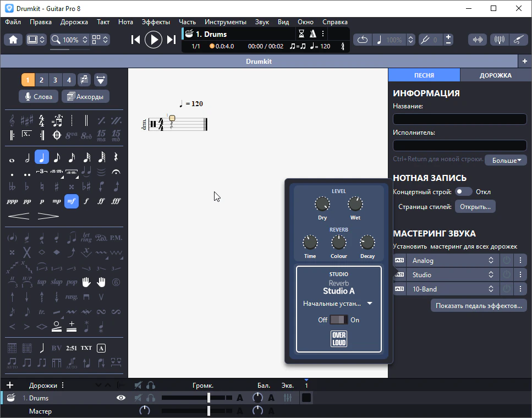Click the Название song title input field
This screenshot has width=532, height=418.
[x=459, y=119]
